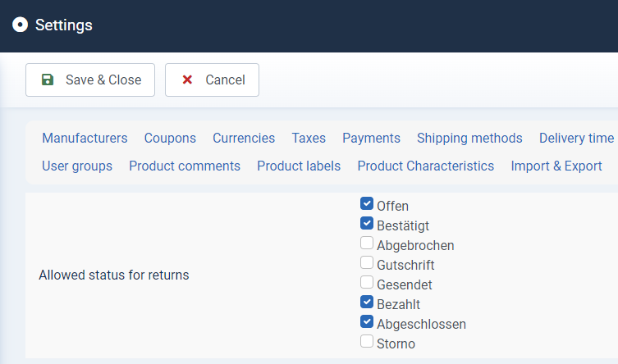
Task: Click the red X cancel icon
Action: pos(187,80)
